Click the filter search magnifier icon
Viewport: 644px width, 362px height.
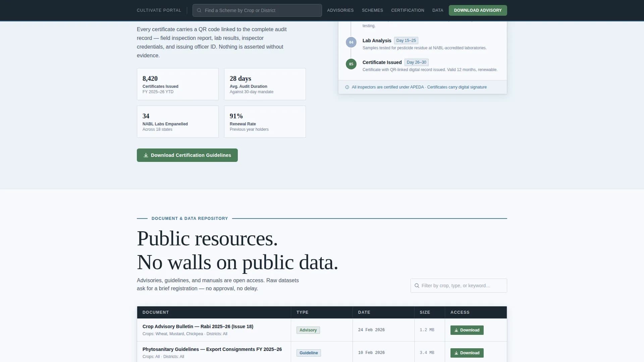pyautogui.click(x=417, y=286)
